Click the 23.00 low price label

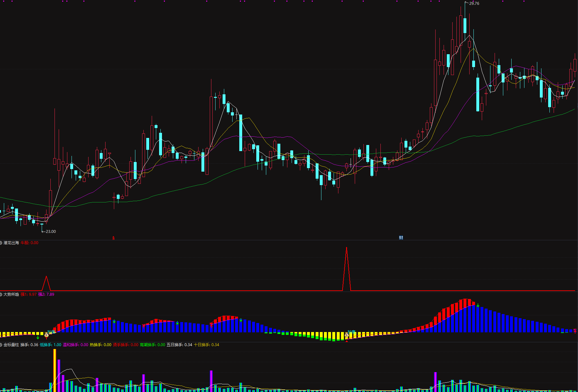click(51, 232)
